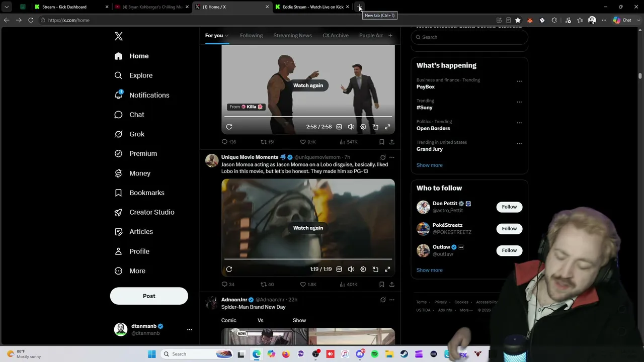Open Steam from the taskbar
This screenshot has height=362, width=644.
[404, 354]
